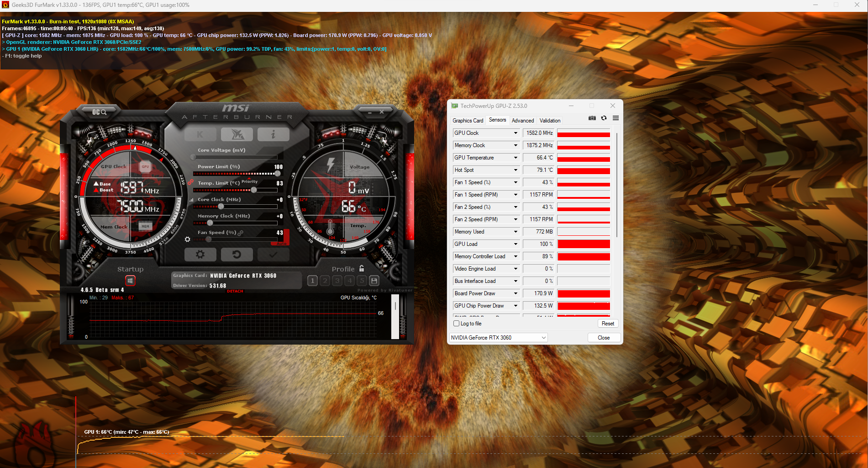868x468 pixels.
Task: Click the GPU chip icon on the clock gauge
Action: tap(145, 166)
